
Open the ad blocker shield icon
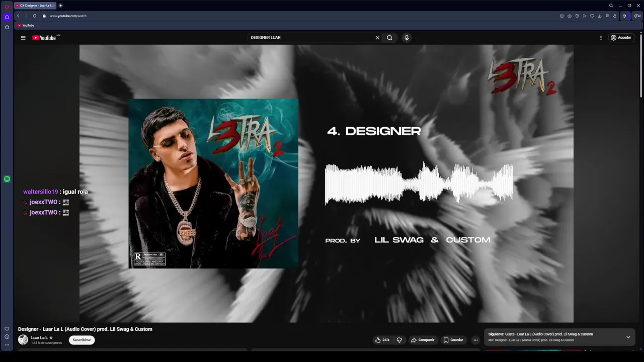577,16
